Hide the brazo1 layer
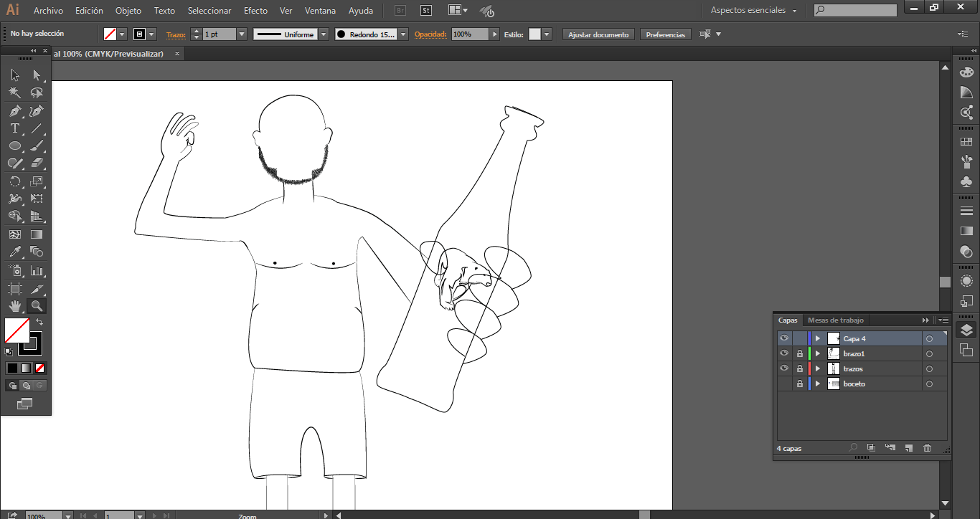Image resolution: width=980 pixels, height=519 pixels. click(784, 353)
